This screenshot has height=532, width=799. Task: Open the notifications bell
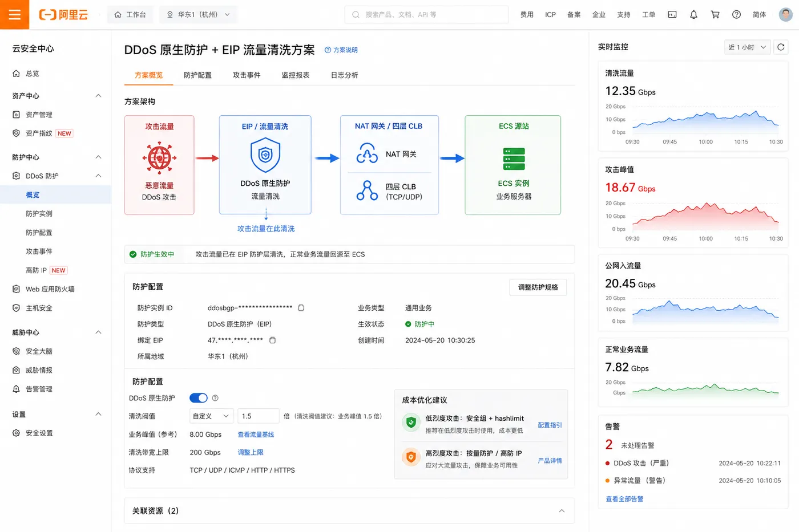(x=693, y=15)
